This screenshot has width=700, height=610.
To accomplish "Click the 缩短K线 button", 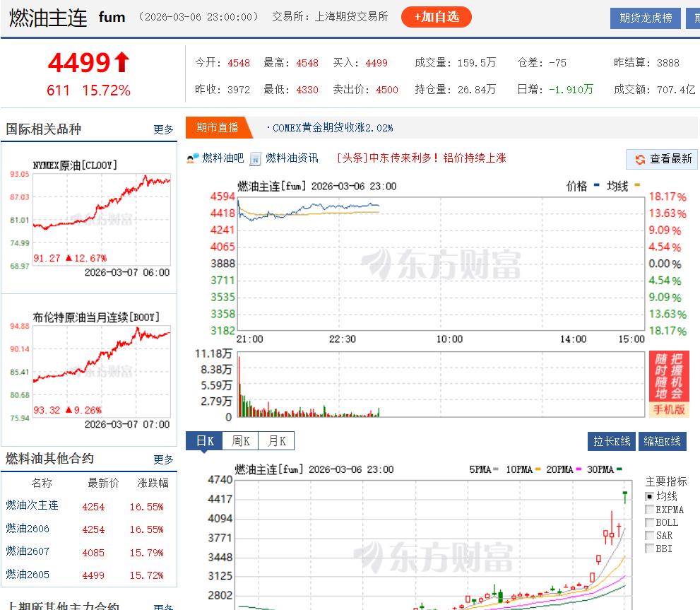I will coord(662,442).
